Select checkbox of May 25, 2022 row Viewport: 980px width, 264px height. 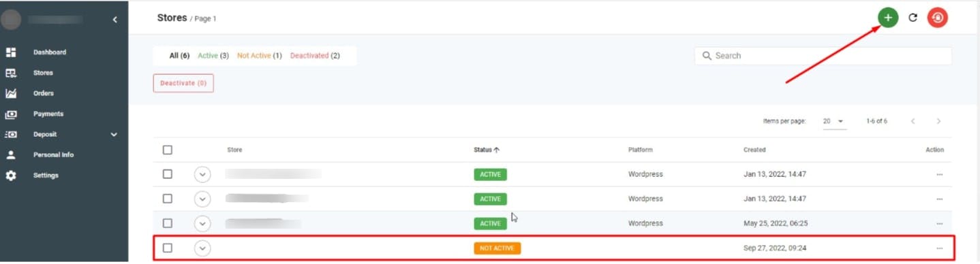[168, 223]
